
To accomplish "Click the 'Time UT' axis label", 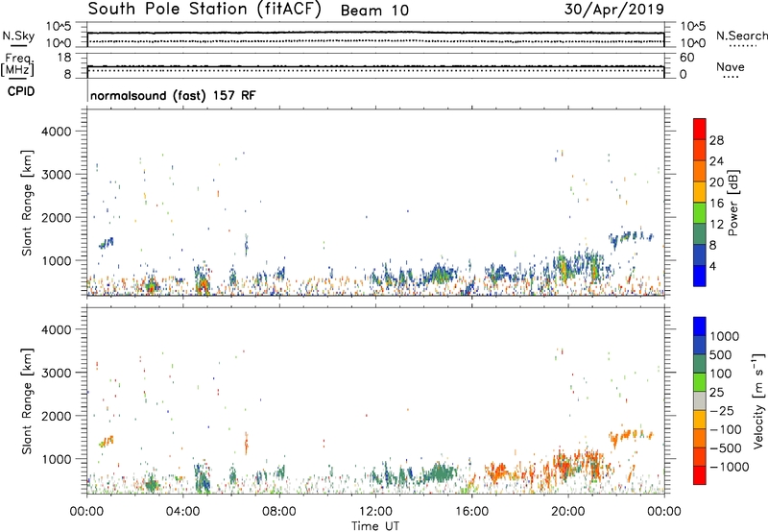I will coord(375,526).
